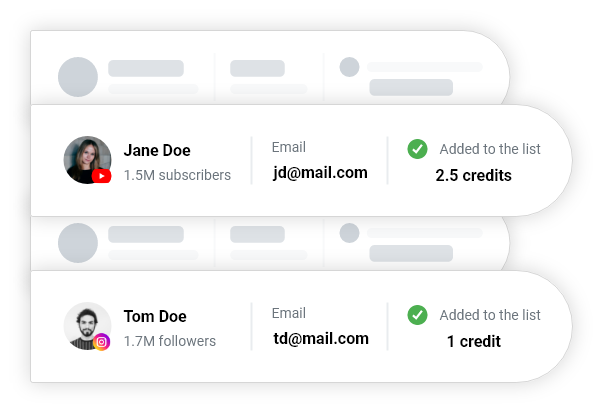Click the YouTube badge on Jane Doe's avatar
The height and width of the screenshot is (413, 603).
[x=102, y=176]
